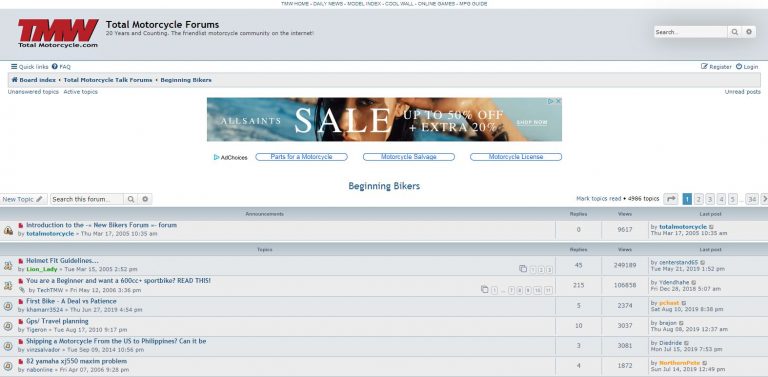Open Total Motorcycle Talk Forums breadcrumb
The image size is (768, 377).
pyautogui.click(x=108, y=80)
